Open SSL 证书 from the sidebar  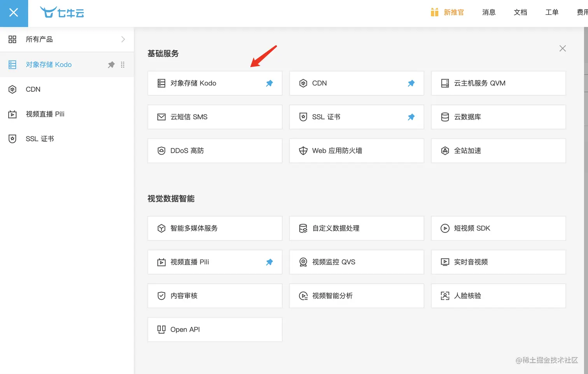[x=67, y=139]
